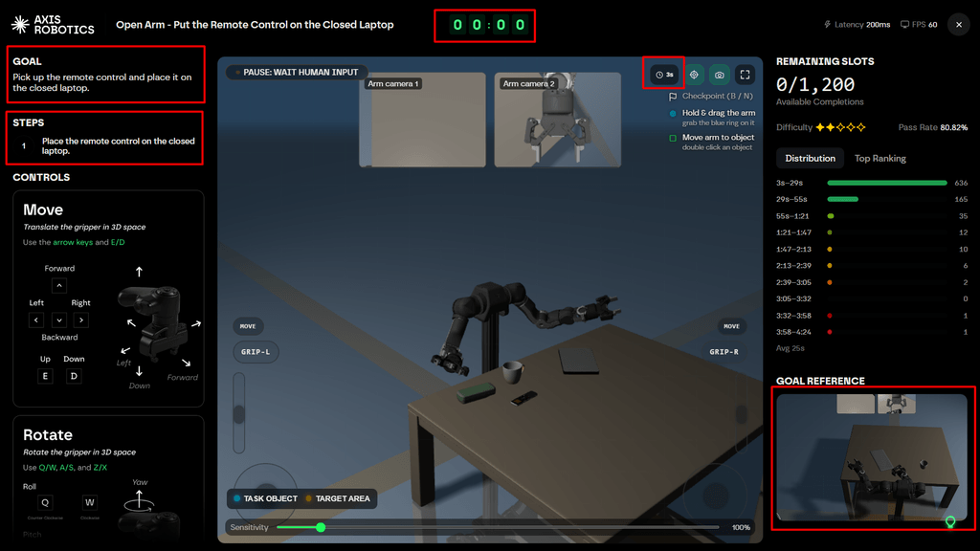Click the Forward up-arrow key
980x551 pixels.
click(x=59, y=285)
